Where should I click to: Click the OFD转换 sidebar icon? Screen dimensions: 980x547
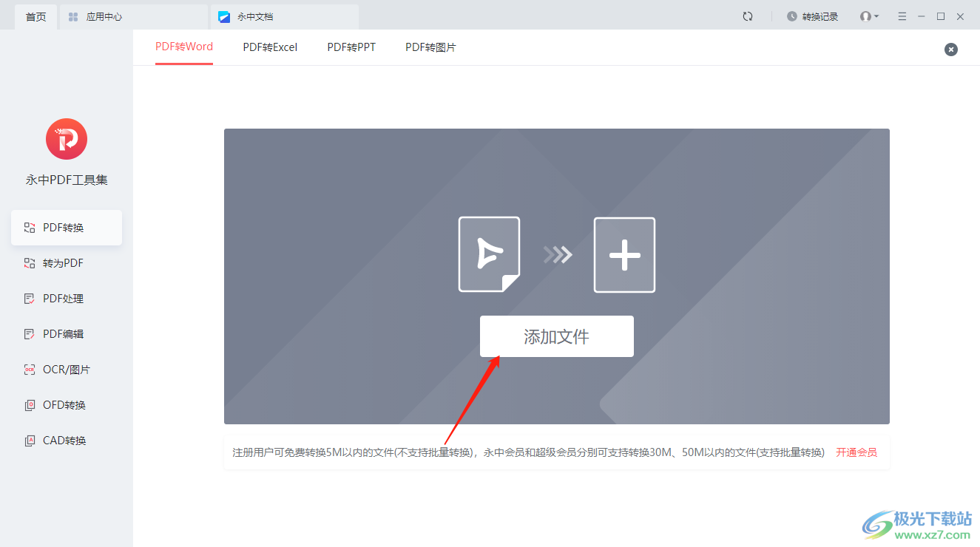30,405
